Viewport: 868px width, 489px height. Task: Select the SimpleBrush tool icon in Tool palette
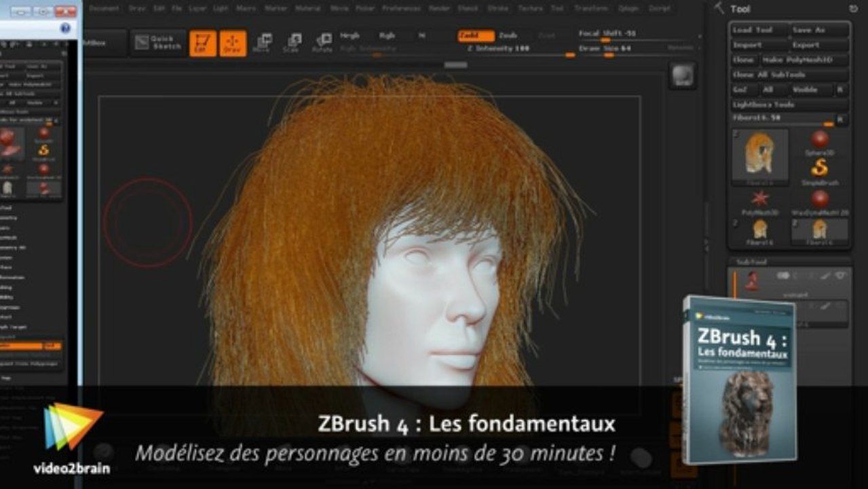tap(820, 171)
